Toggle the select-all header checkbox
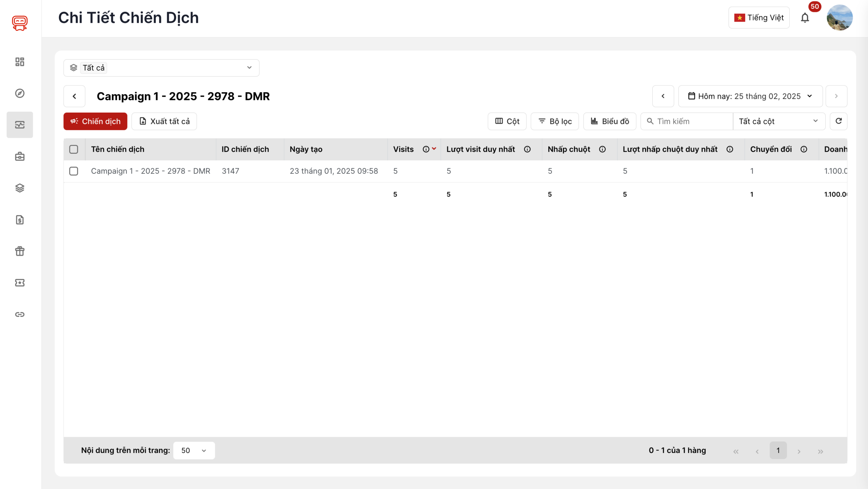The image size is (868, 489). pyautogui.click(x=74, y=149)
